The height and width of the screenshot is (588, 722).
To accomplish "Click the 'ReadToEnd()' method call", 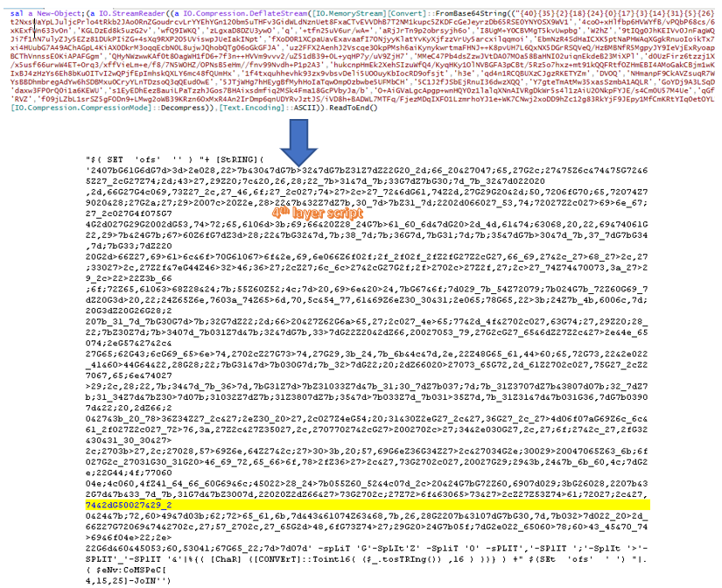I will click(354, 108).
